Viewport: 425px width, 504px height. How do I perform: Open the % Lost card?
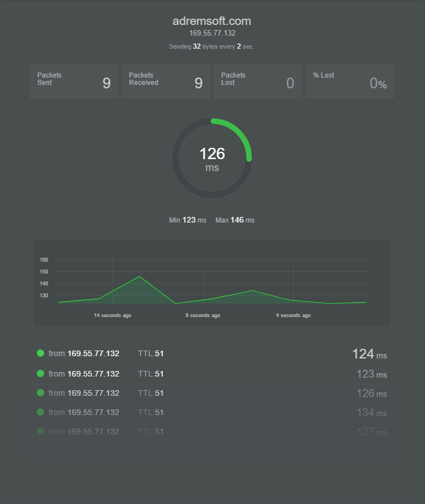(350, 82)
